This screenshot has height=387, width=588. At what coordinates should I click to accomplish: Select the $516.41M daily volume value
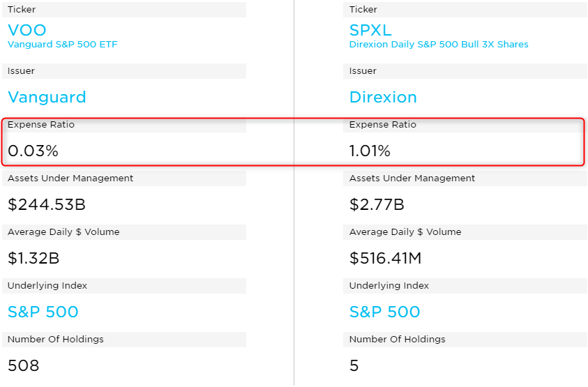coord(385,258)
